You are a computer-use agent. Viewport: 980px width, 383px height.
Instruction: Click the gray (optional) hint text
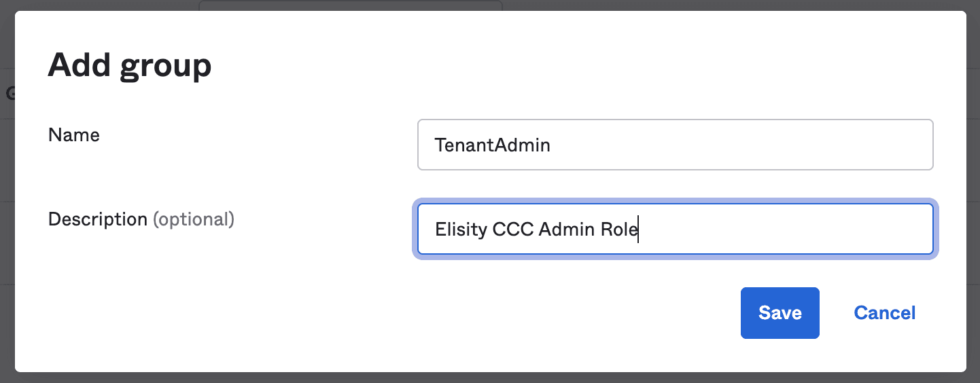(194, 219)
